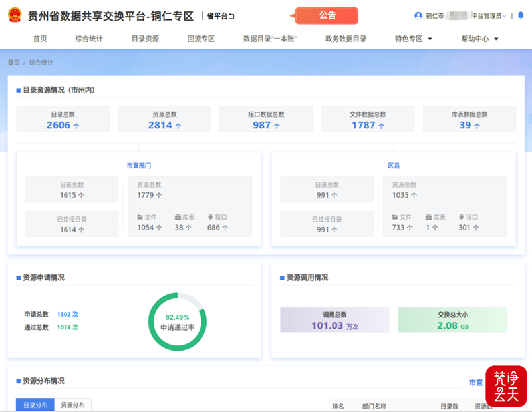The width and height of the screenshot is (532, 412).
Task: Click the 文件 folder icon under 区县
Action: pos(395,217)
